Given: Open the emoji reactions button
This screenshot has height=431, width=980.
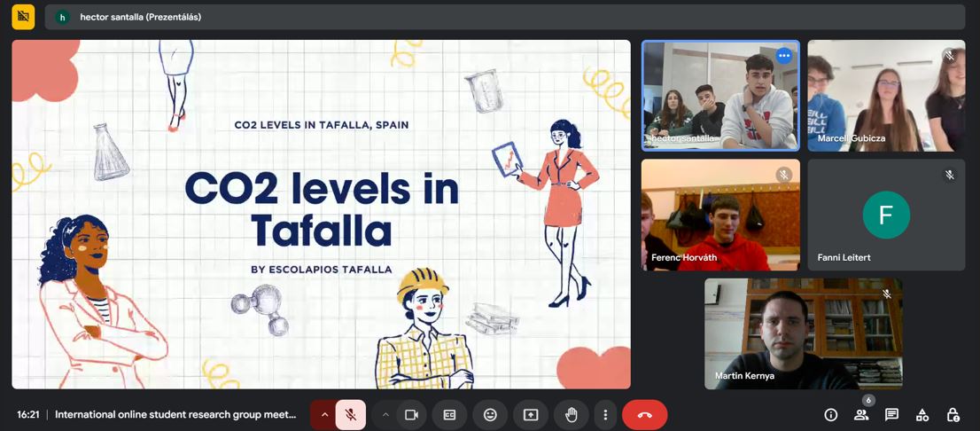Looking at the screenshot, I should 490,415.
